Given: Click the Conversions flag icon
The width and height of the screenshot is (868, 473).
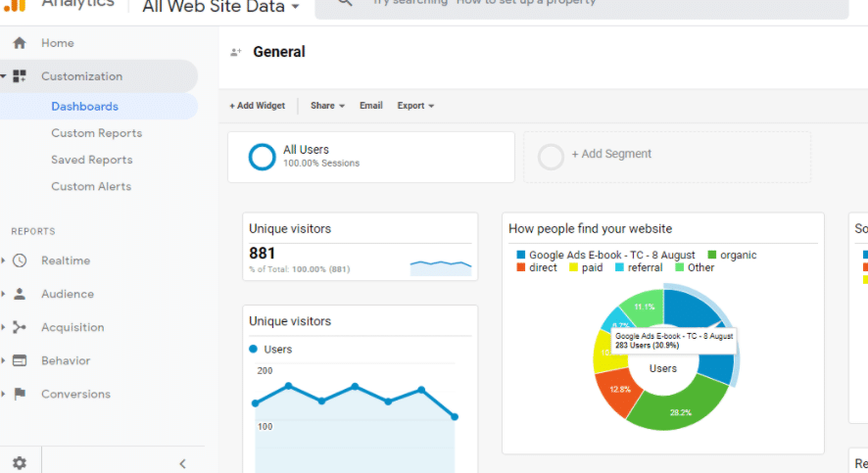Looking at the screenshot, I should click(20, 394).
